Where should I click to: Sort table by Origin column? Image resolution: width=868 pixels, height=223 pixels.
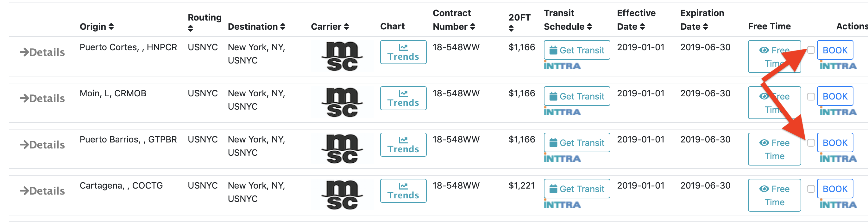coord(111,27)
